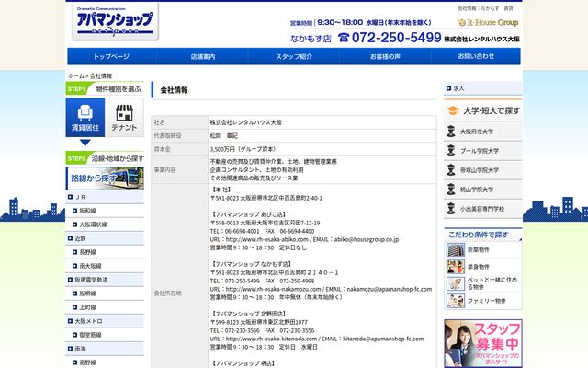The height and width of the screenshot is (368, 588).
Task: Open the 阪堺線 line link
Action: [88, 293]
